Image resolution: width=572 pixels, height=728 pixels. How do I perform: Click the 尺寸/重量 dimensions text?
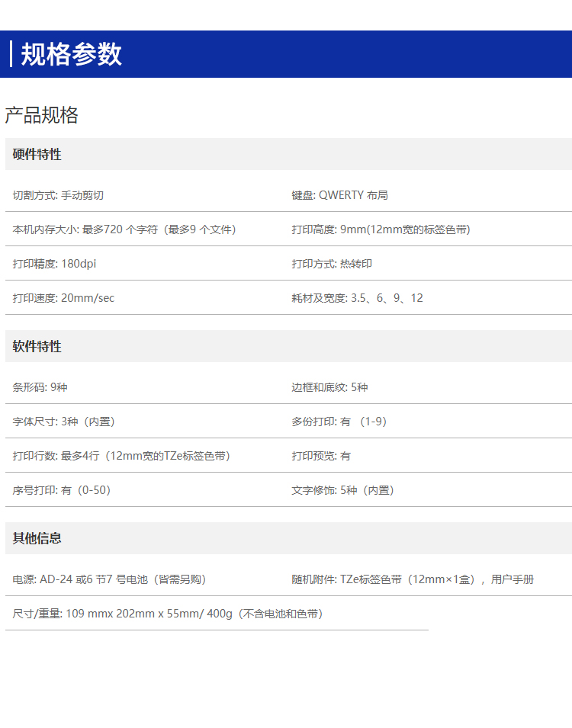point(168,614)
